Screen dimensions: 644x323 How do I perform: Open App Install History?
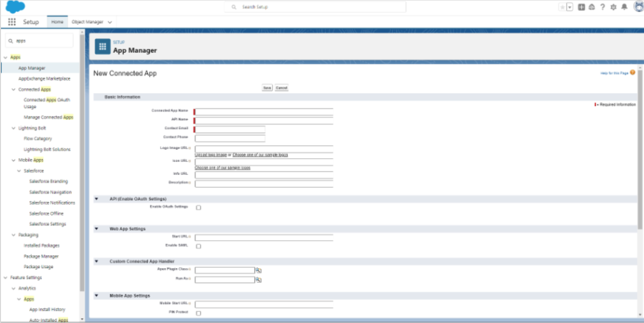tap(47, 310)
